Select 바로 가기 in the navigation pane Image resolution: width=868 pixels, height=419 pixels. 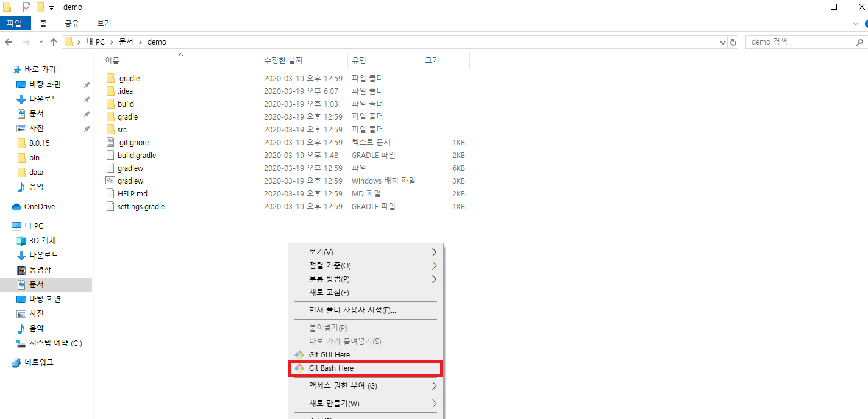click(40, 70)
